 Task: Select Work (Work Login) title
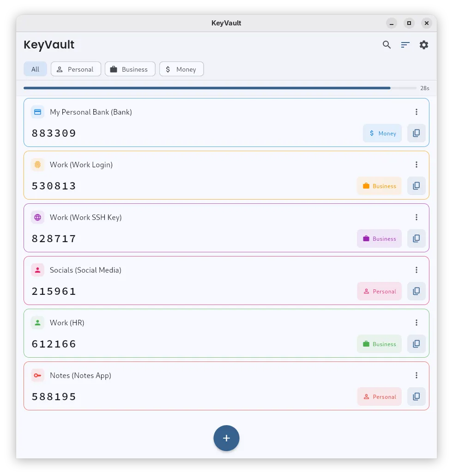[81, 165]
